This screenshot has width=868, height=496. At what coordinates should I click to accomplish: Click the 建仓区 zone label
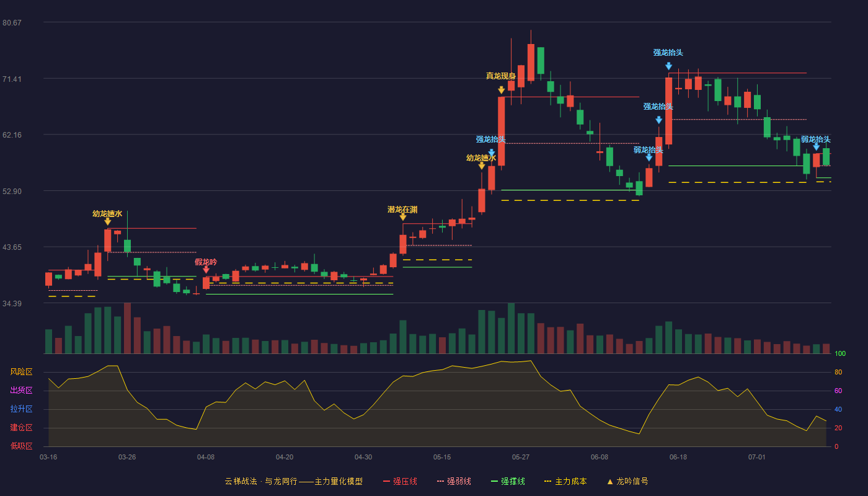21,428
